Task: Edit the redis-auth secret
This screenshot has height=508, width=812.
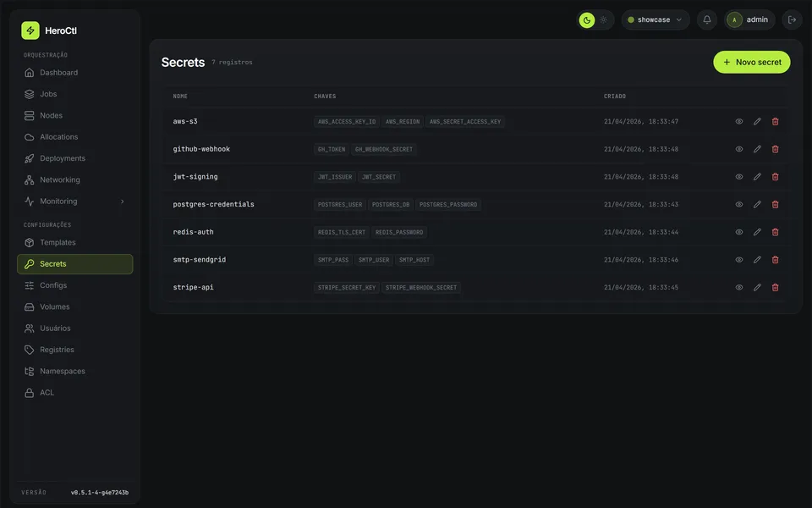Action: pos(757,232)
